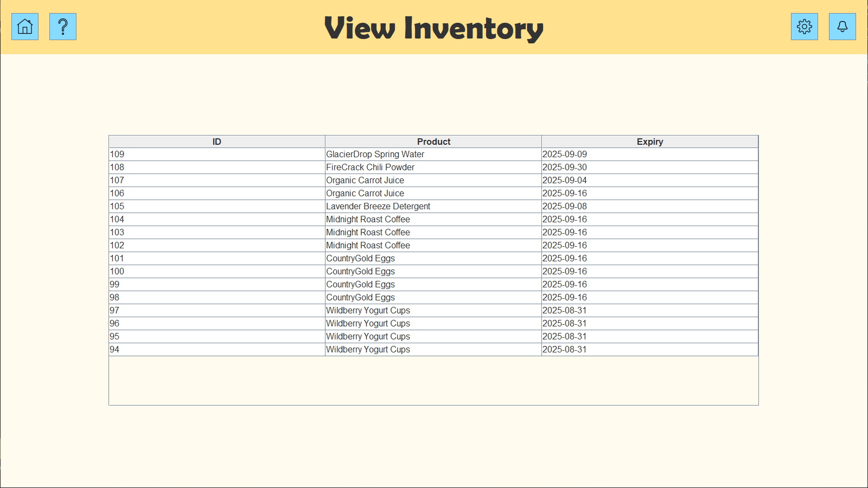Select ID cell 106
Screen dimensions: 868x488
pyautogui.click(x=217, y=194)
